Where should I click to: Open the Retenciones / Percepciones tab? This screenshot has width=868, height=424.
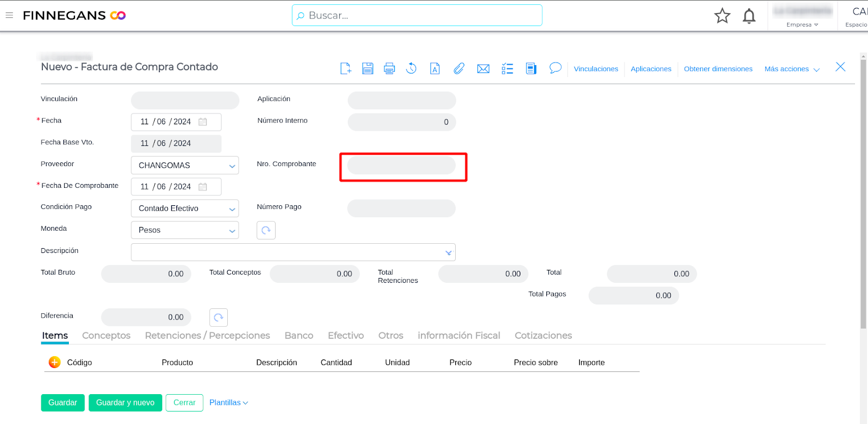207,336
